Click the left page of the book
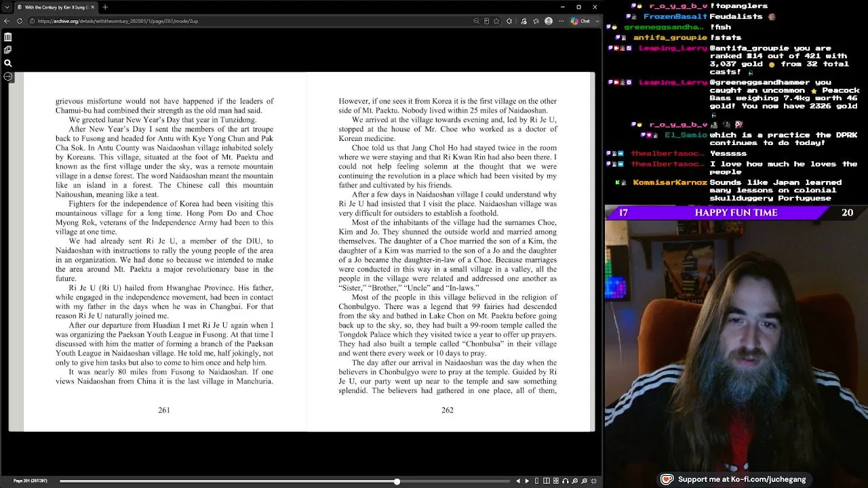Screen dimensions: 868x488 coord(164,251)
